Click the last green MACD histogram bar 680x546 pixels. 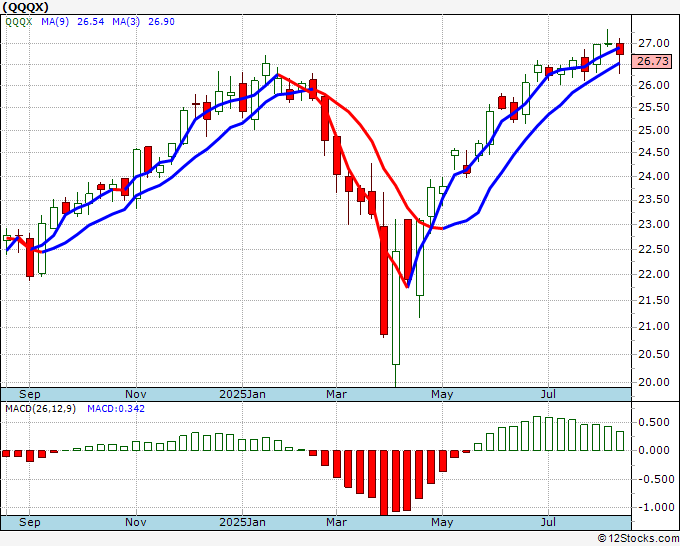(x=620, y=441)
